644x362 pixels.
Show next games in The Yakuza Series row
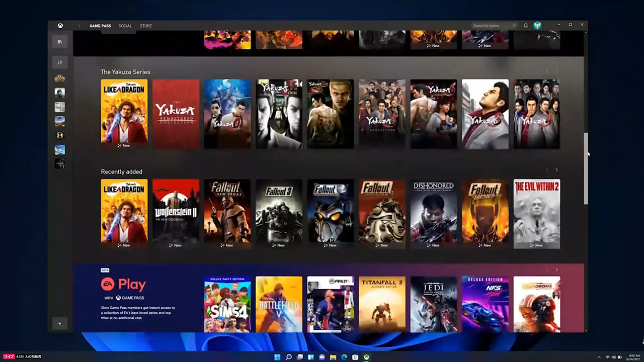(556, 70)
